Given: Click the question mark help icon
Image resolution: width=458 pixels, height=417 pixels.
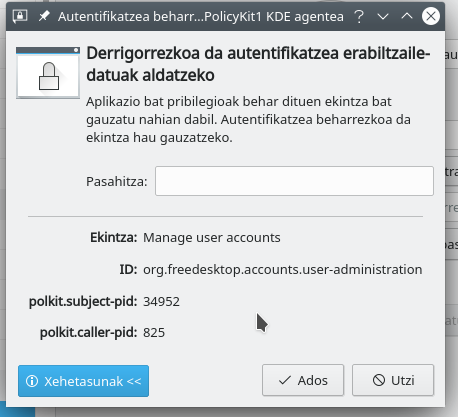Looking at the screenshot, I should [x=359, y=16].
